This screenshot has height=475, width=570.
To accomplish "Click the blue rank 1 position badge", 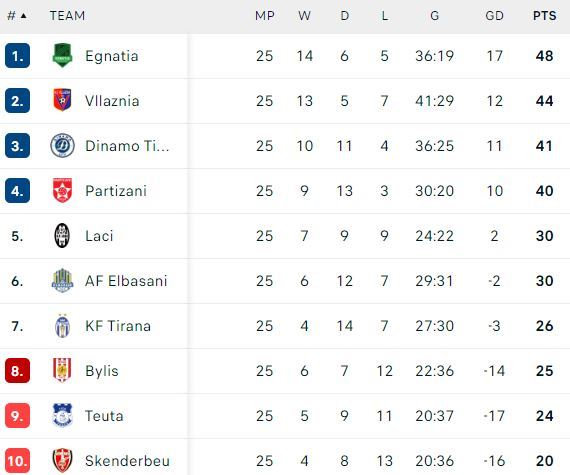I will [17, 56].
